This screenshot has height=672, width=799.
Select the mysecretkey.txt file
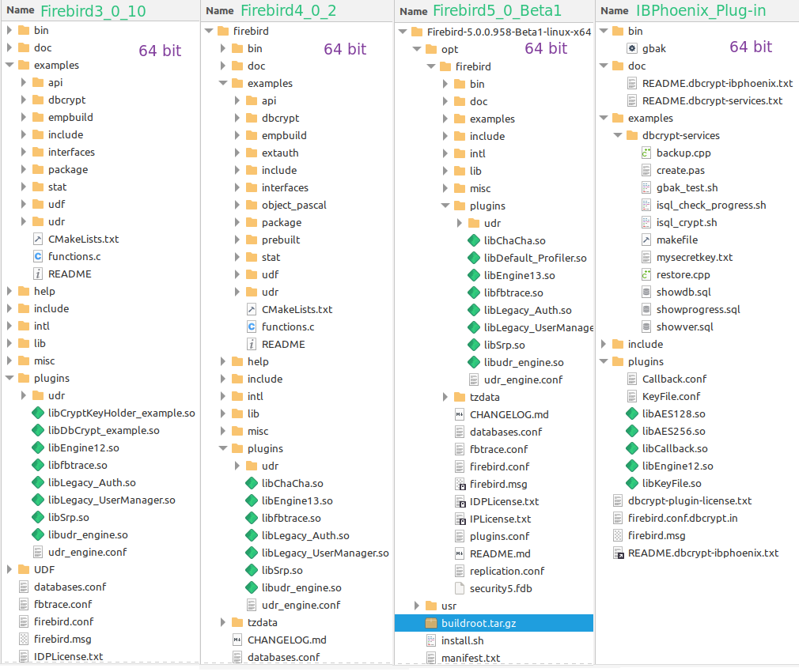click(694, 257)
